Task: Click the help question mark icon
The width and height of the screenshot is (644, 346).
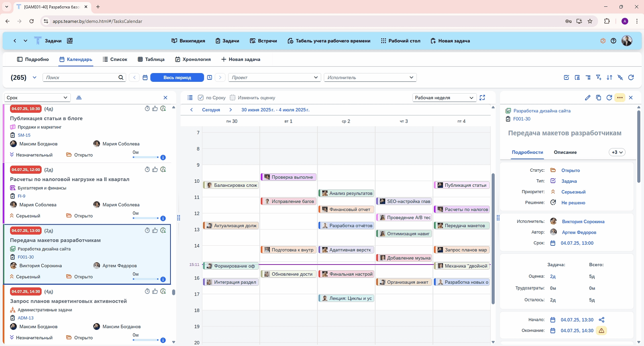Action: (613, 41)
